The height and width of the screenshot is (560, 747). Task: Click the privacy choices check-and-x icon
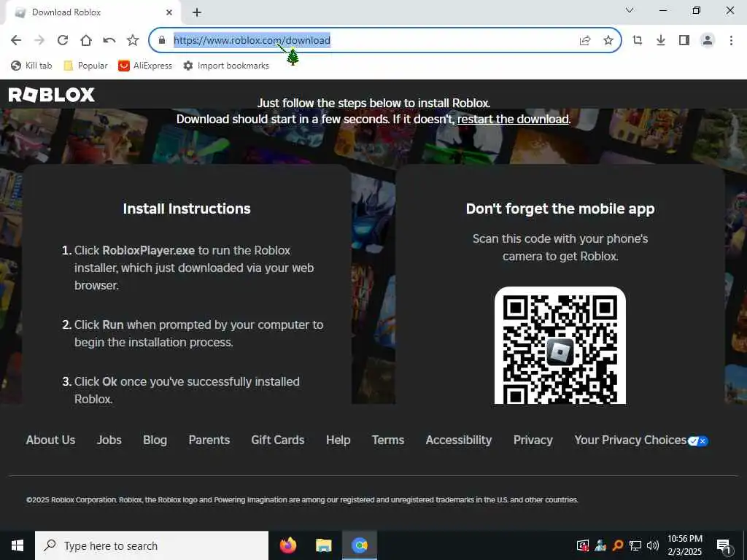click(x=698, y=441)
